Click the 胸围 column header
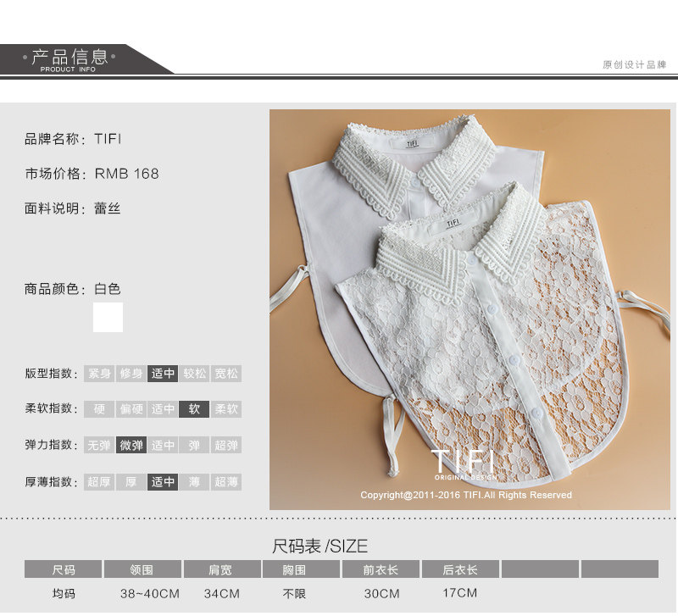 pyautogui.click(x=301, y=569)
